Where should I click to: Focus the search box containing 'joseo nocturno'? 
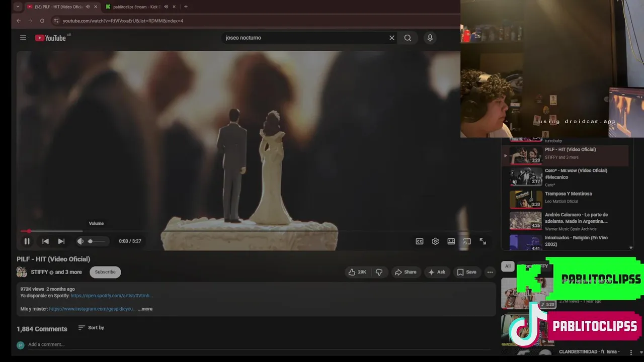click(x=304, y=38)
